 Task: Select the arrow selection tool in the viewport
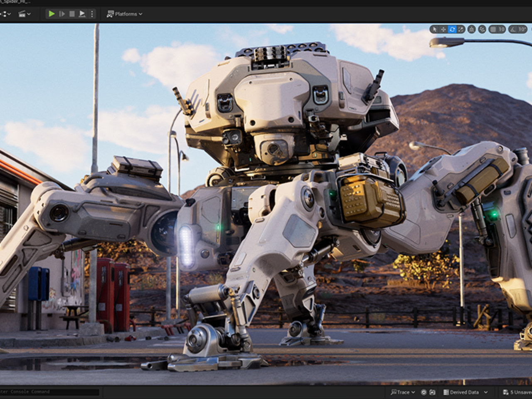click(435, 30)
